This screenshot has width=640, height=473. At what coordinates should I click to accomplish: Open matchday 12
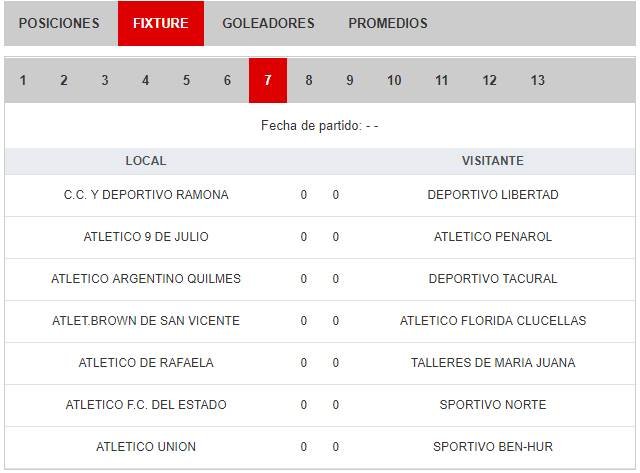coord(489,80)
